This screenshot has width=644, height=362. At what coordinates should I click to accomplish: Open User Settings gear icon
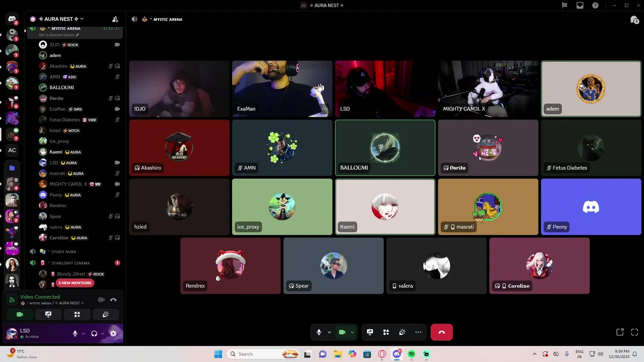[113, 333]
